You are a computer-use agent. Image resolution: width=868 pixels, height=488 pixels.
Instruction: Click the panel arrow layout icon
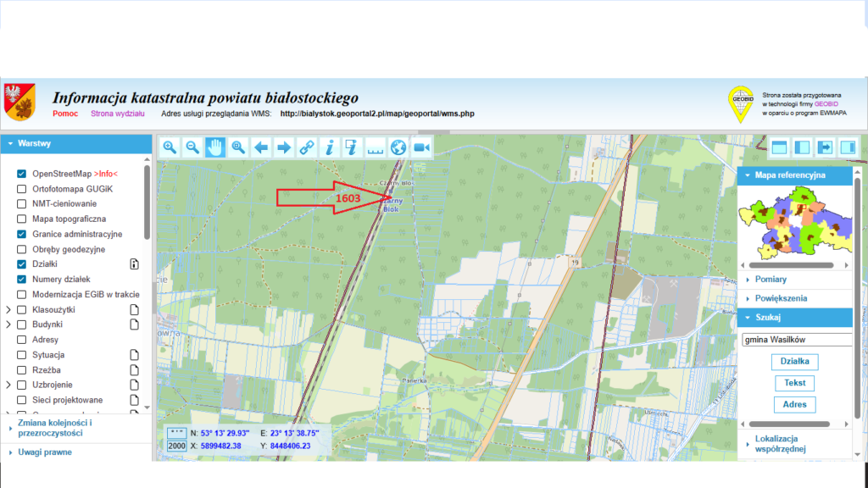pos(826,147)
